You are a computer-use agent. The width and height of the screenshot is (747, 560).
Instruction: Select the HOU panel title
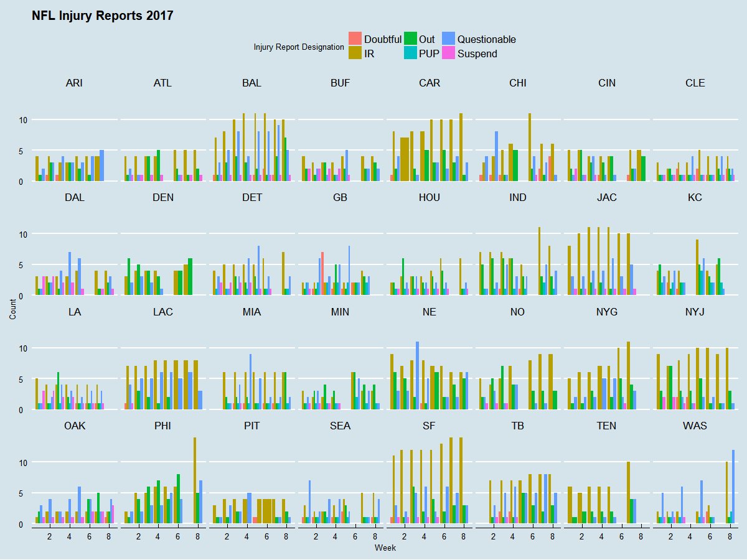[x=430, y=197]
